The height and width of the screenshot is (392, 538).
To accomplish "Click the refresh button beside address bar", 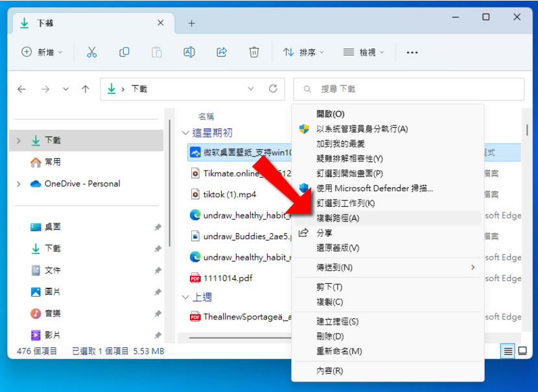I will point(273,89).
